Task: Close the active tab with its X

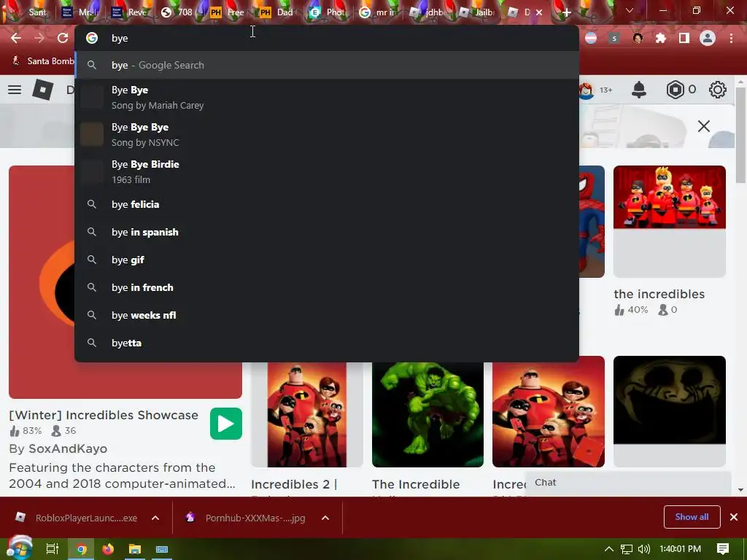Action: (x=539, y=12)
